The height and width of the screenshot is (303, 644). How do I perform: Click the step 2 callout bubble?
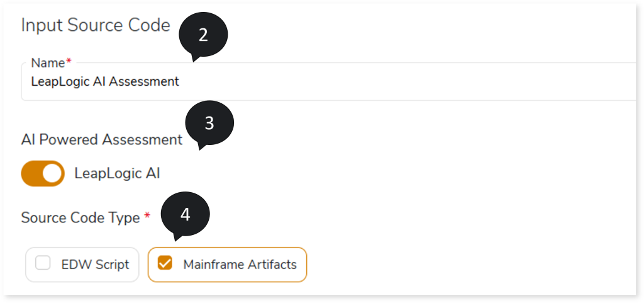tap(203, 36)
